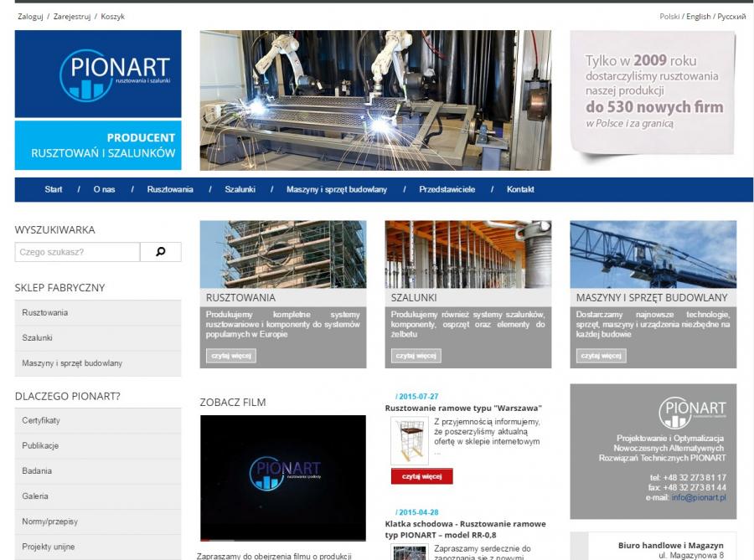The width and height of the screenshot is (754, 560).
Task: Open the Zarejestruj registration link
Action: click(x=72, y=17)
